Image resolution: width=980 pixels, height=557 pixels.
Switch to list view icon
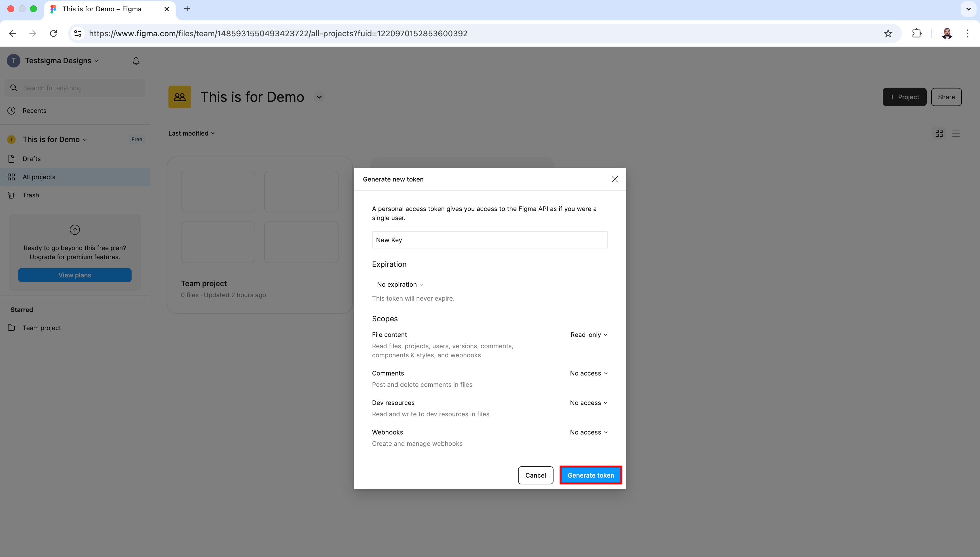click(956, 133)
